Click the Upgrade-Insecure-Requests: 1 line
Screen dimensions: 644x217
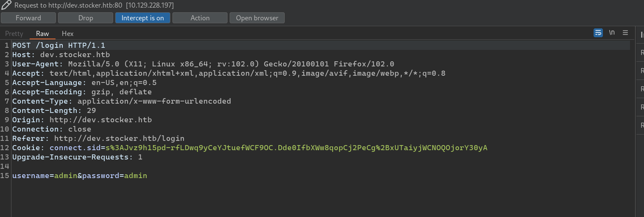[77, 157]
